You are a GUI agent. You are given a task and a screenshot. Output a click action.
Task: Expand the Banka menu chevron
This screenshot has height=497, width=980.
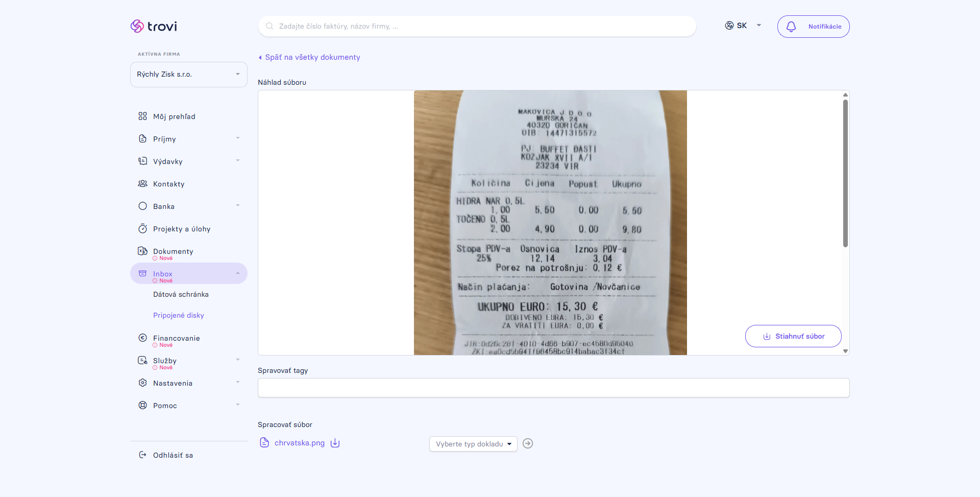(238, 206)
